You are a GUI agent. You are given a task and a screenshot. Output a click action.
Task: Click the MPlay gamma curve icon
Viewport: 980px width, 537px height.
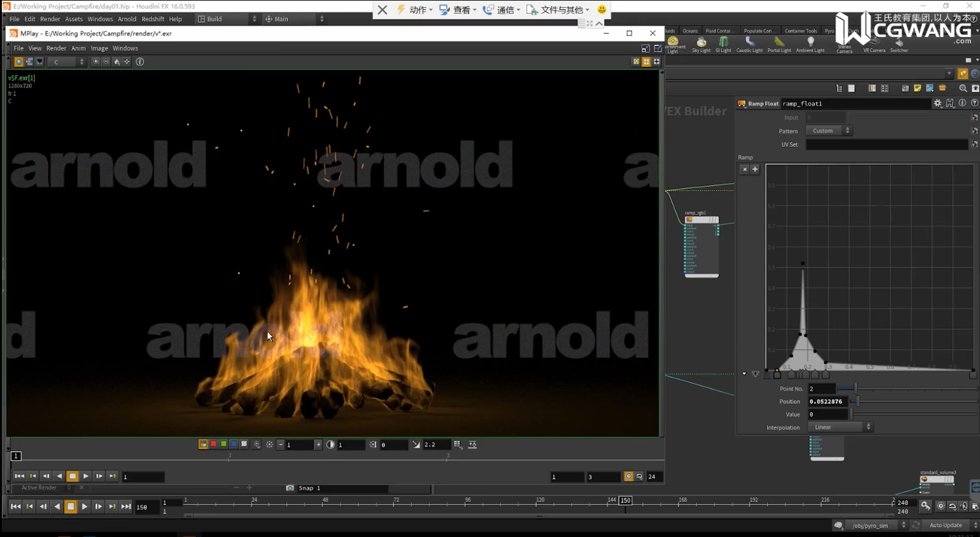click(416, 444)
